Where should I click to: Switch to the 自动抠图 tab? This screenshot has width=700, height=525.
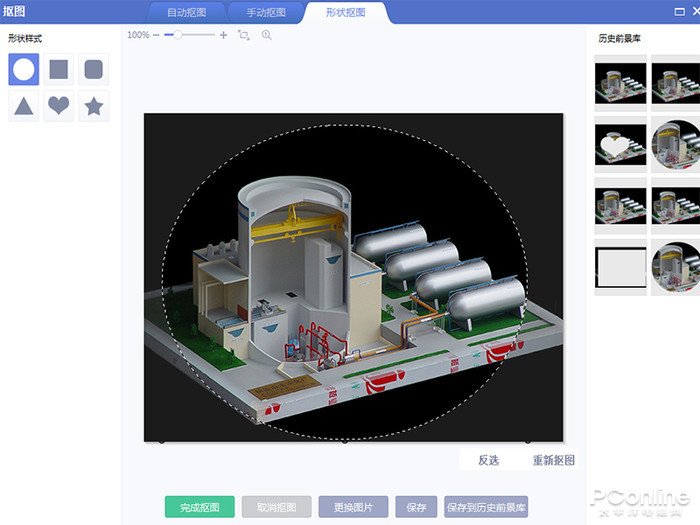click(186, 13)
